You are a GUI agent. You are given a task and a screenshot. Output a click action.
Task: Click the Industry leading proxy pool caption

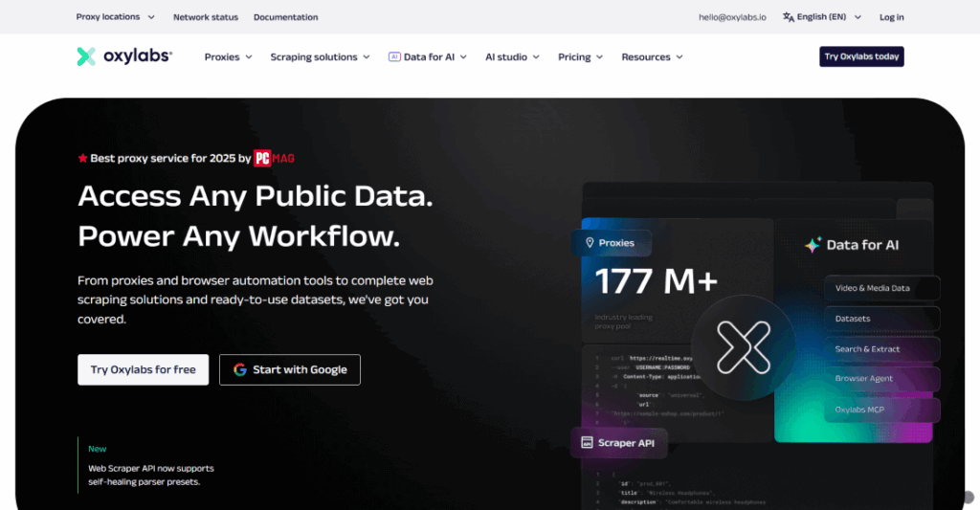pyautogui.click(x=623, y=322)
